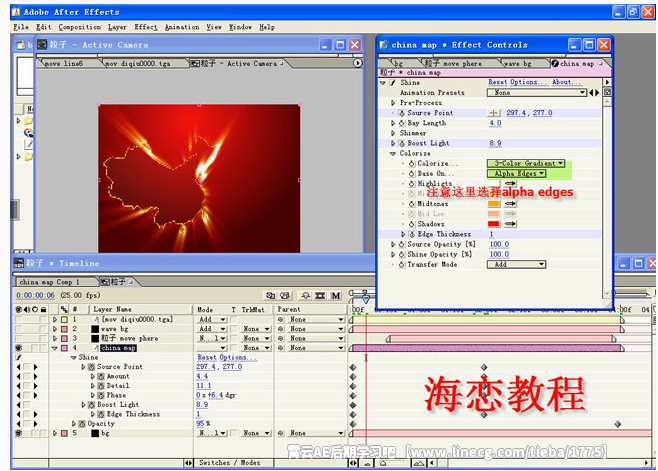Click label color square of layer 1
This screenshot has width=658, height=471.
(64, 319)
